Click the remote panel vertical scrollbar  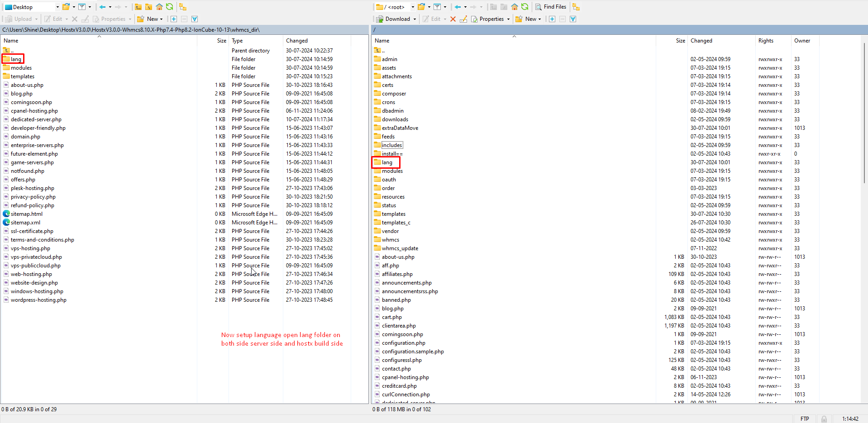point(864,113)
